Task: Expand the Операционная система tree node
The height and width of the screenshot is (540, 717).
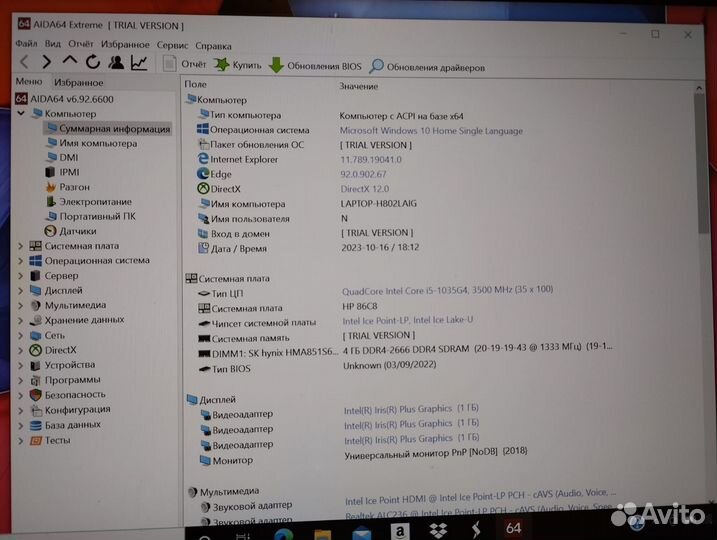Action: coord(21,261)
